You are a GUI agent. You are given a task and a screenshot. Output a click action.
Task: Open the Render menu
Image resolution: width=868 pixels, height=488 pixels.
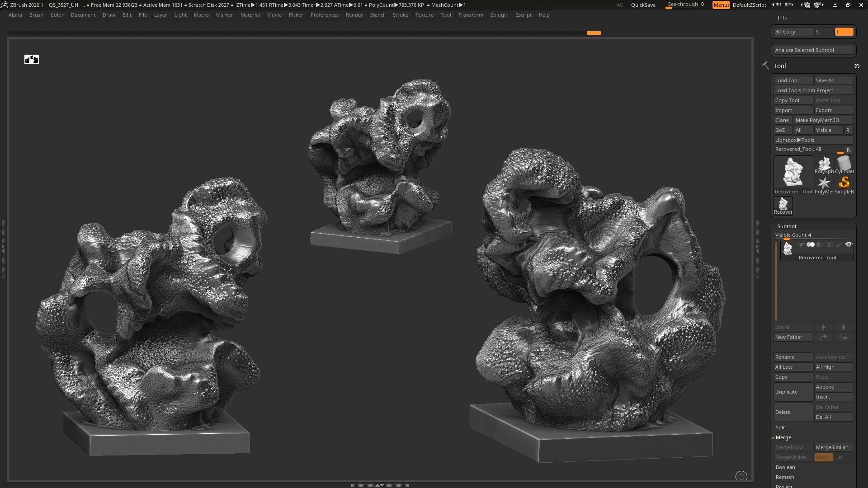[x=354, y=15]
